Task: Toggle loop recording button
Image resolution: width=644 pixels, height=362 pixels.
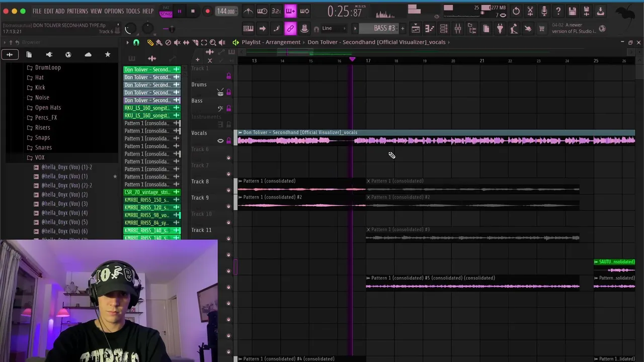Action: coord(304,11)
